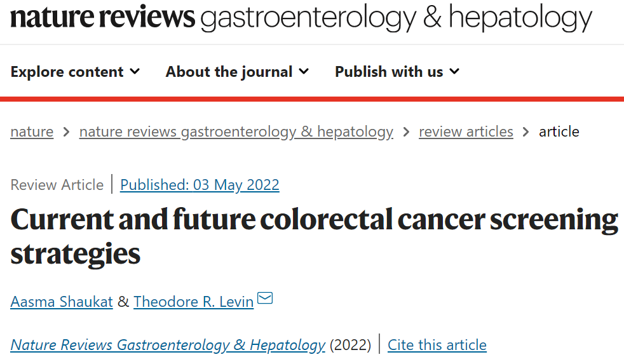The width and height of the screenshot is (624, 364).
Task: Open the gastroenterology & hepatology breadcrumb link
Action: 236,132
